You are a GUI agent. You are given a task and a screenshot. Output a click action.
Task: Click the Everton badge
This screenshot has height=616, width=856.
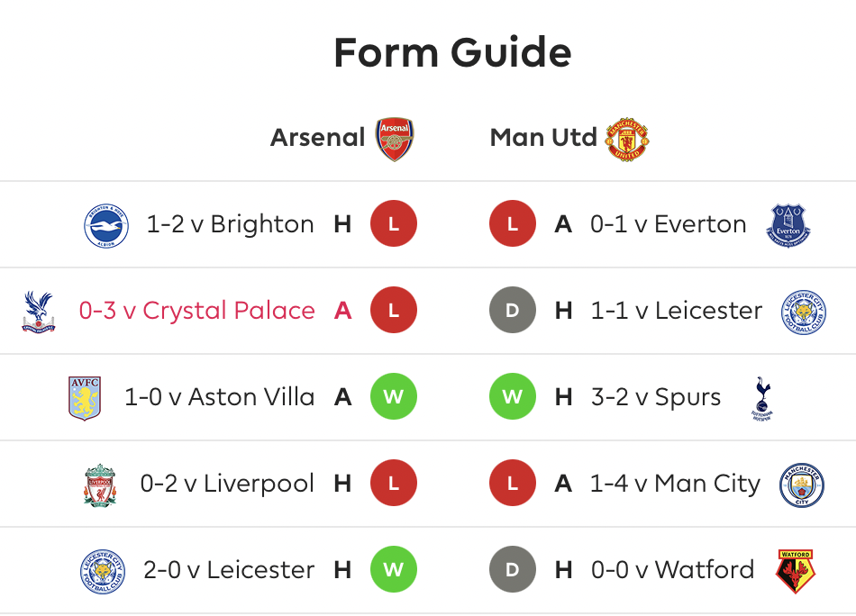pos(788,226)
